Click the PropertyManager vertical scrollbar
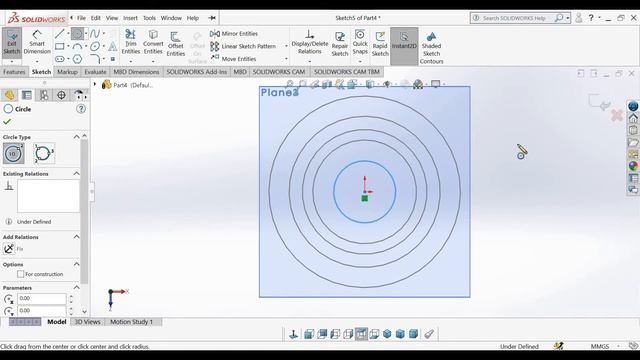 pos(84,211)
